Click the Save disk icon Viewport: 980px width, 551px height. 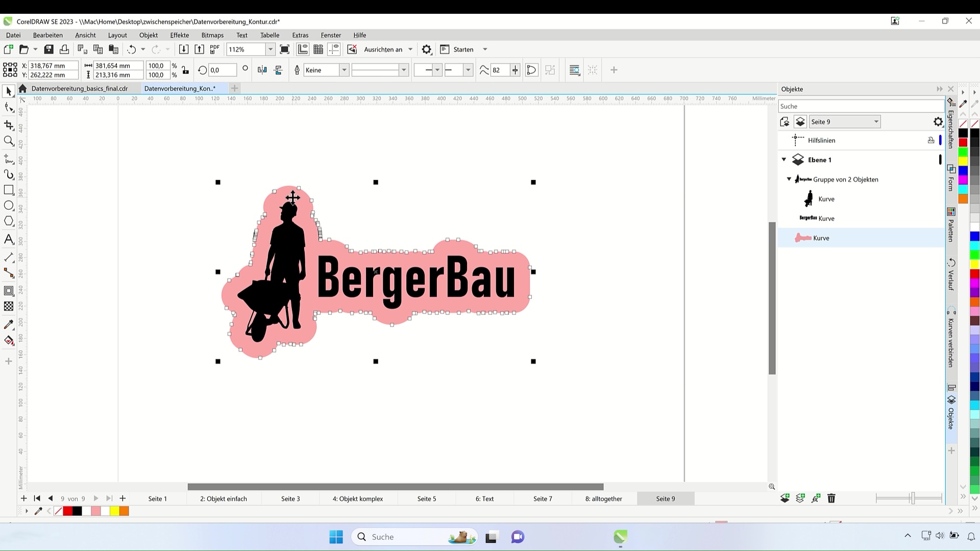[49, 49]
